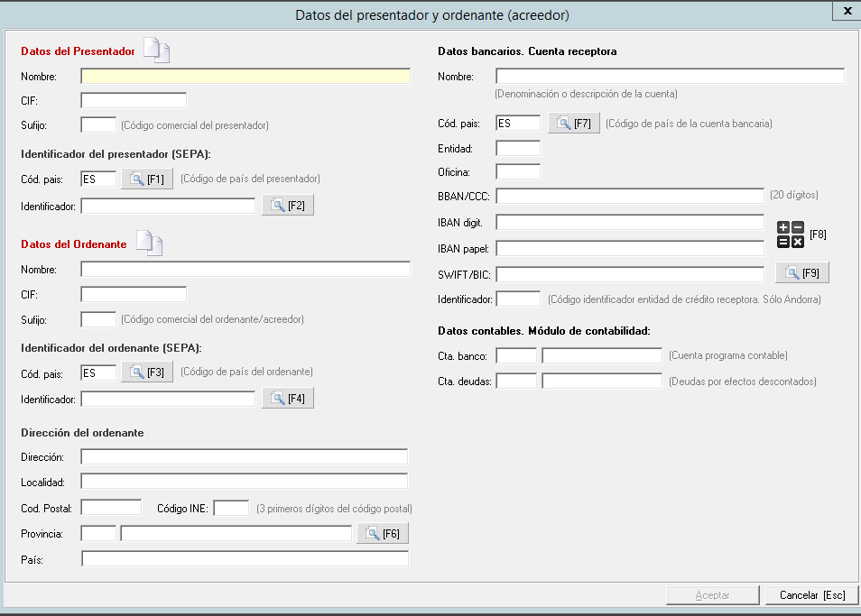Open ordenante identifier lookup [F4]
The image size is (861, 616).
coord(288,398)
